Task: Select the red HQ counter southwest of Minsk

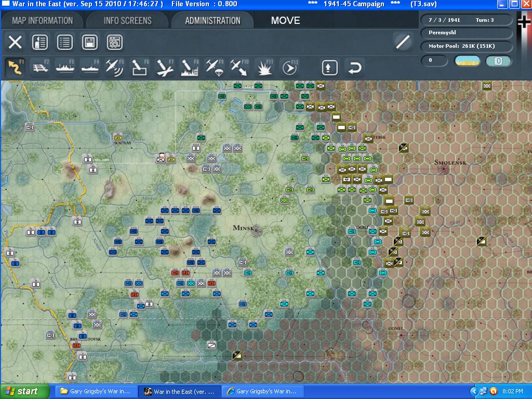Action: click(x=175, y=272)
